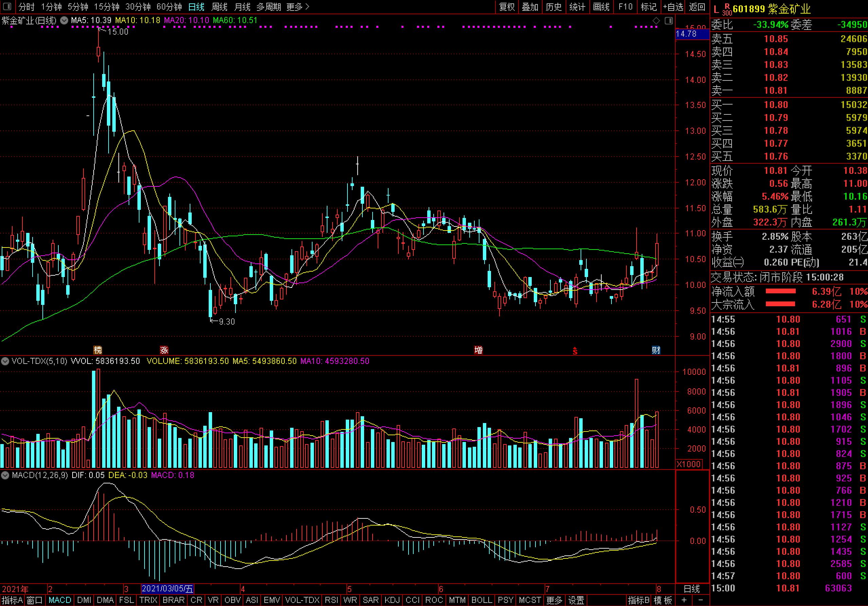Image resolution: width=868 pixels, height=606 pixels.
Task: Click the 复权 button in top toolbar
Action: pos(507,7)
